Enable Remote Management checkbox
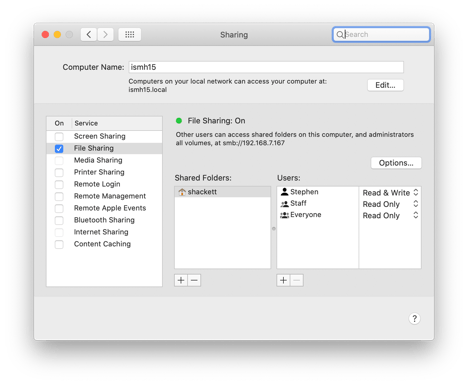Screen dimensions: 468x385 [59, 196]
